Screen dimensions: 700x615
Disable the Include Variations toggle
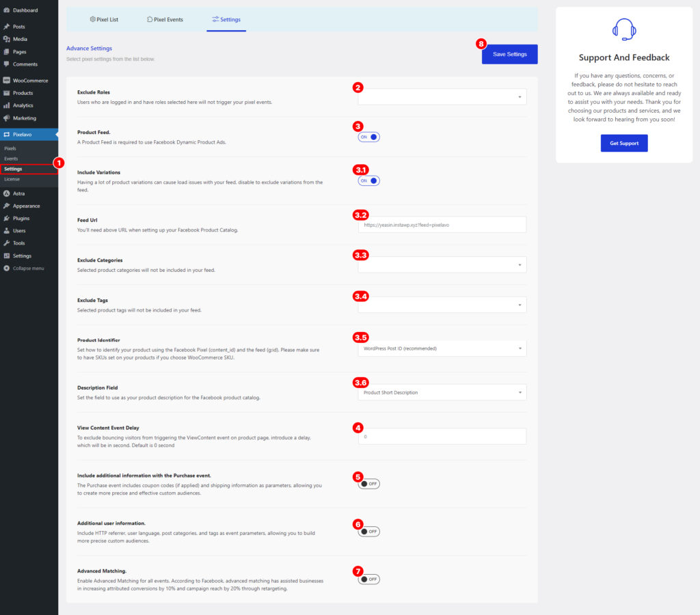point(368,180)
